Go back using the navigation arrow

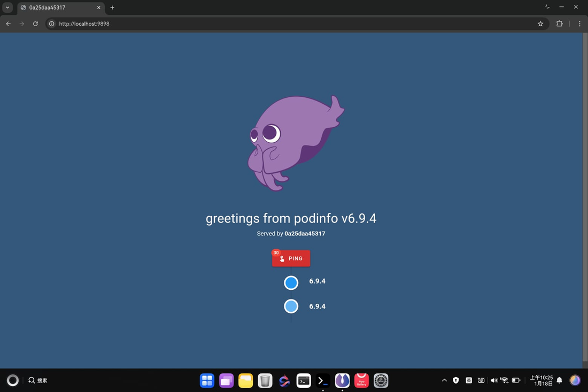tap(7, 24)
